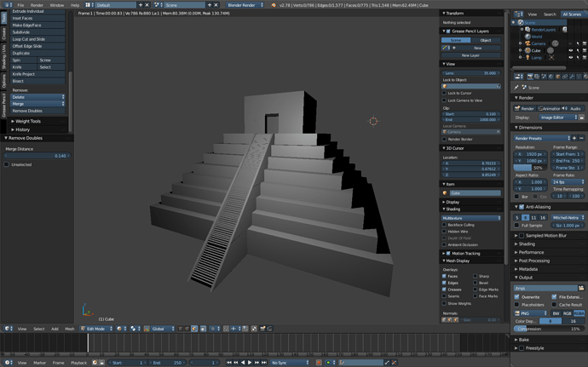
Task: Open the No Sync playback dropdown
Action: [290, 363]
